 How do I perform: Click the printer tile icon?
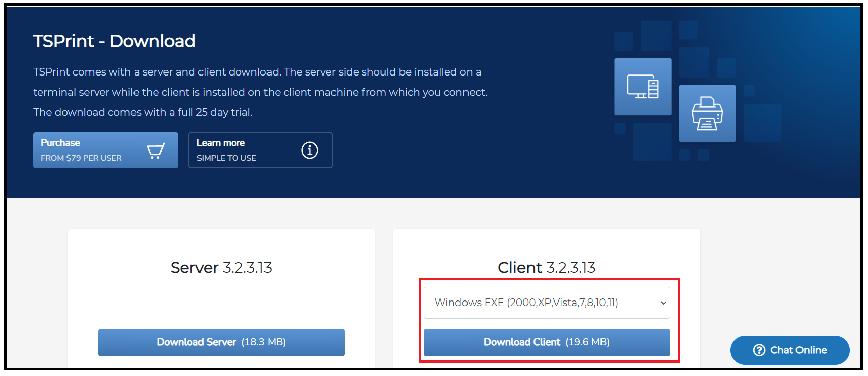707,113
